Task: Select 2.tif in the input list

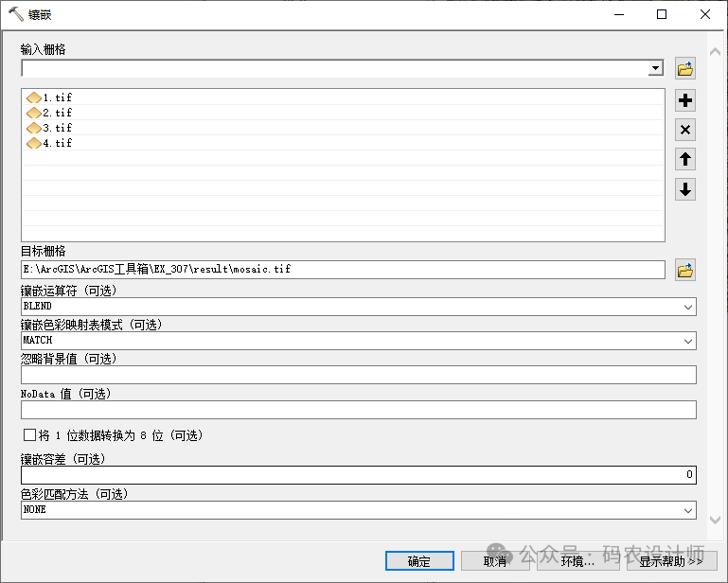Action: 57,113
